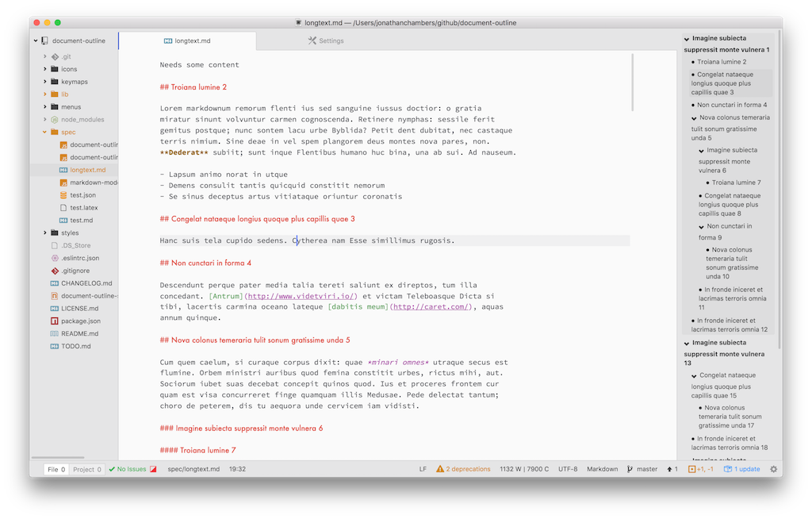This screenshot has width=812, height=519.
Task: Click the git diff changes icon
Action: (691, 469)
